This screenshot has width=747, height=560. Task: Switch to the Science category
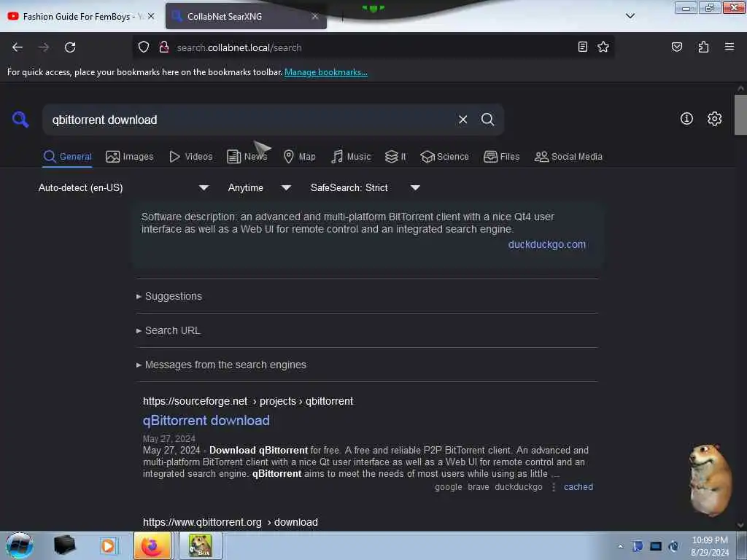click(444, 157)
